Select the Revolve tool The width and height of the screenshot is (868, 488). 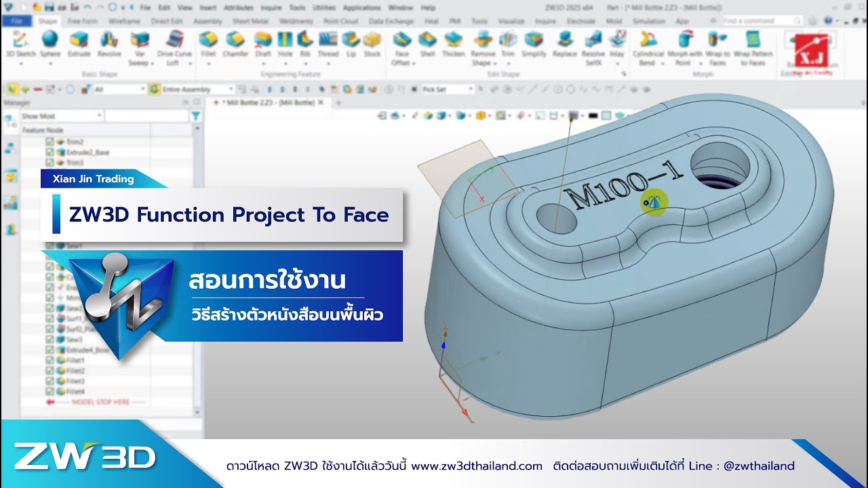click(x=109, y=44)
